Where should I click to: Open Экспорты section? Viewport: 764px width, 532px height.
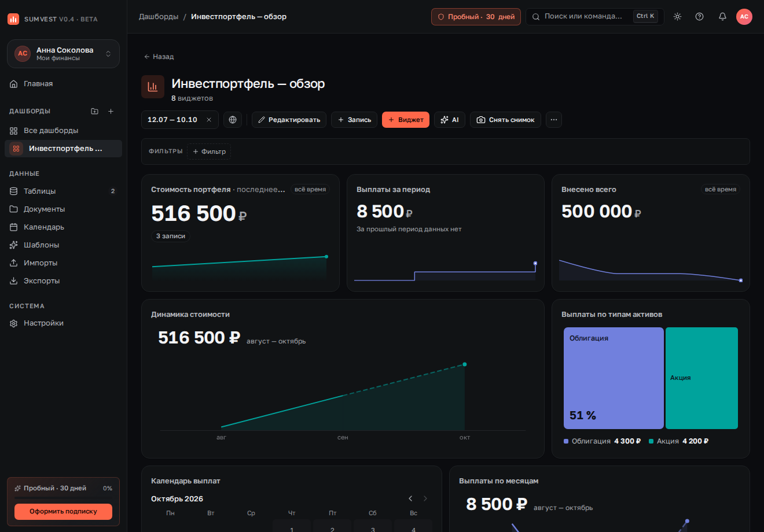[64, 280]
